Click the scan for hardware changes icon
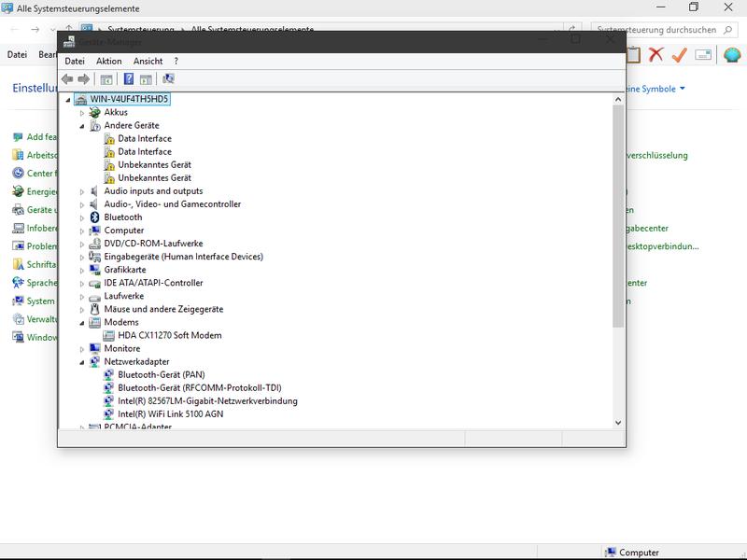Image resolution: width=747 pixels, height=560 pixels. coord(168,79)
